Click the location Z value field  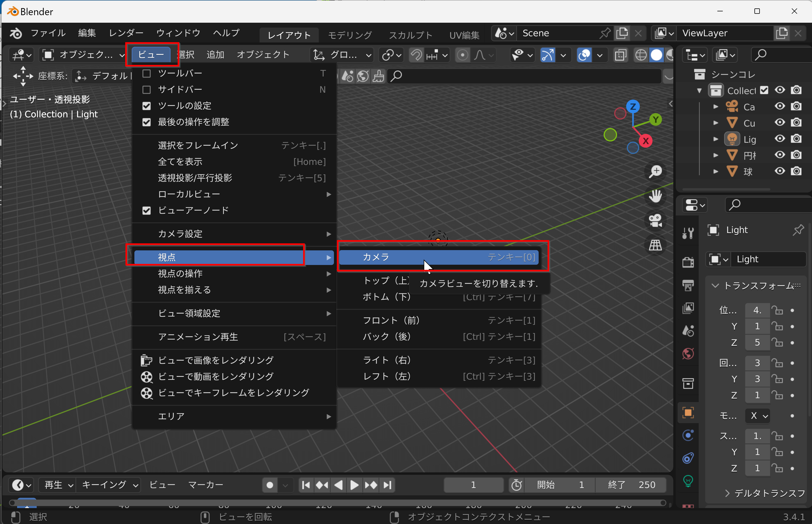[x=757, y=342]
